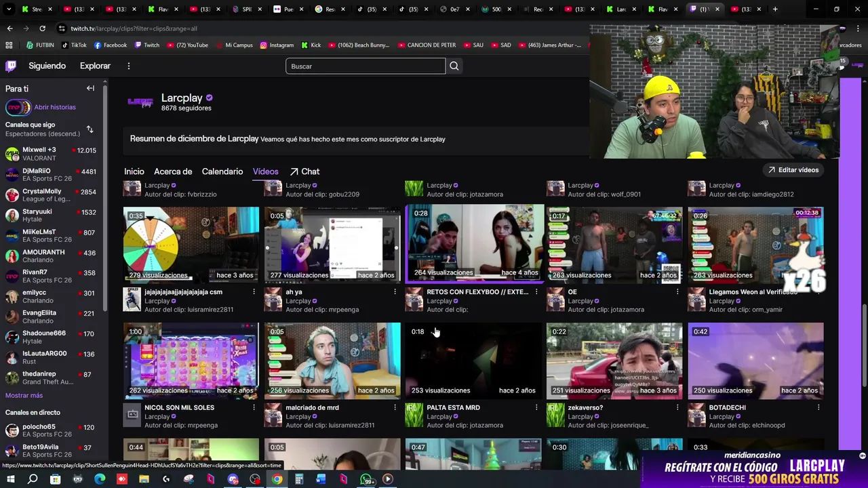Open options for RETOS CON FLEXYBOO clip
This screenshot has height=488, width=868.
pyautogui.click(x=536, y=292)
